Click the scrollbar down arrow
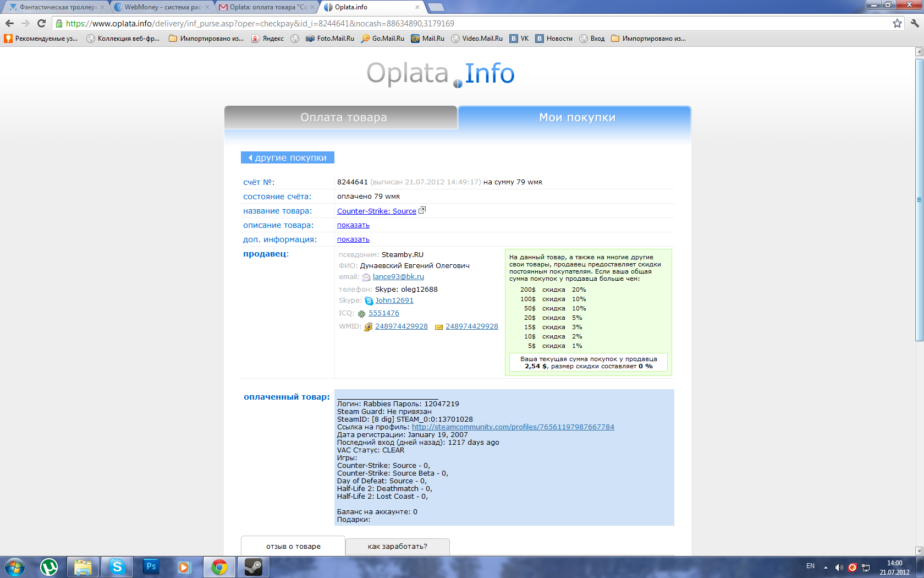924x578 pixels. point(919,550)
